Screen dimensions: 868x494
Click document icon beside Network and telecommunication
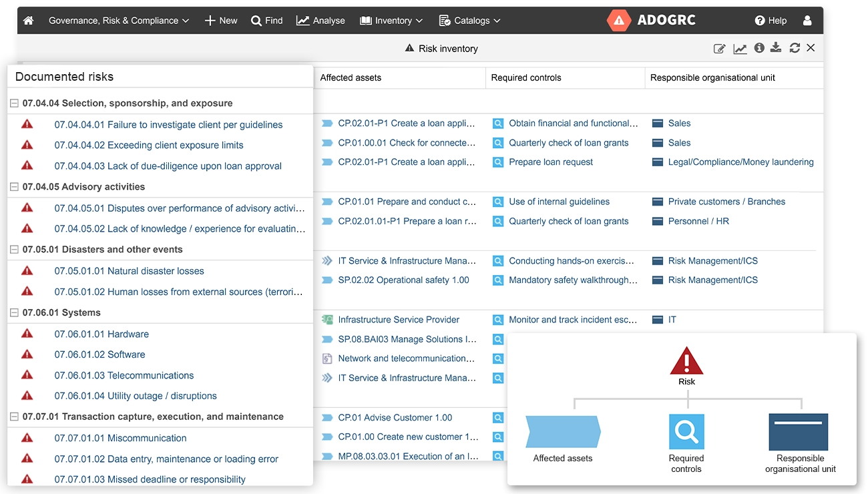(x=327, y=358)
